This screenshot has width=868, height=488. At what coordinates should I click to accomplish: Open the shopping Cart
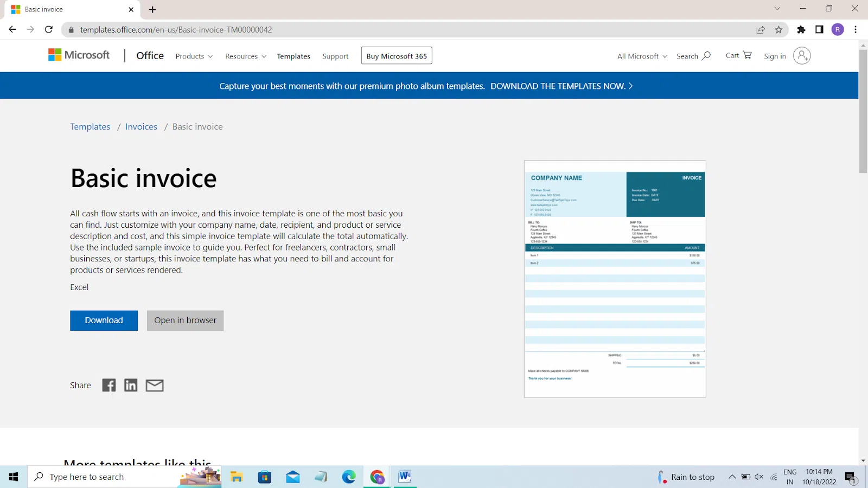[738, 55]
